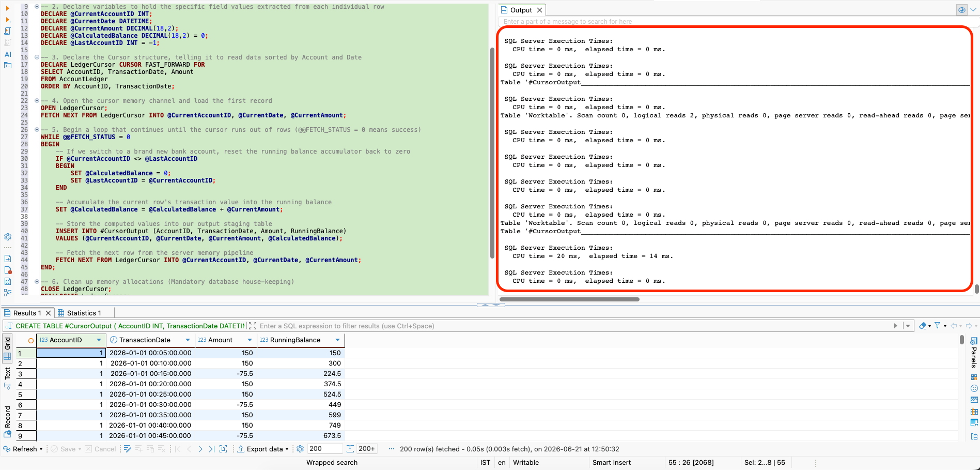Screen dimensions: 980x470
Task: Open Refresh options dropdown arrow
Action: coord(41,449)
